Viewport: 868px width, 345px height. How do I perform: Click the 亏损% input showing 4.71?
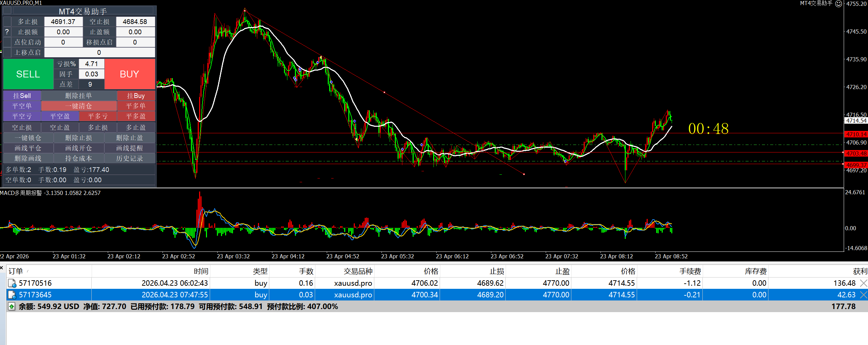(92, 64)
